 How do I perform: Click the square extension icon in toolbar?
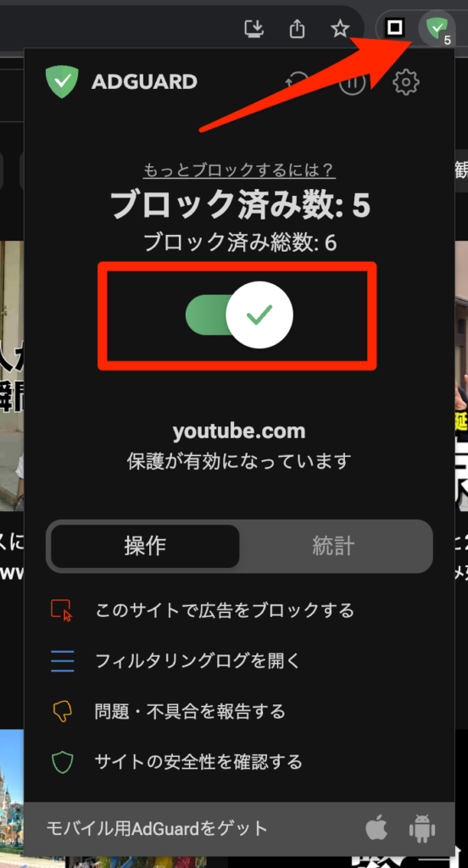coord(394,27)
